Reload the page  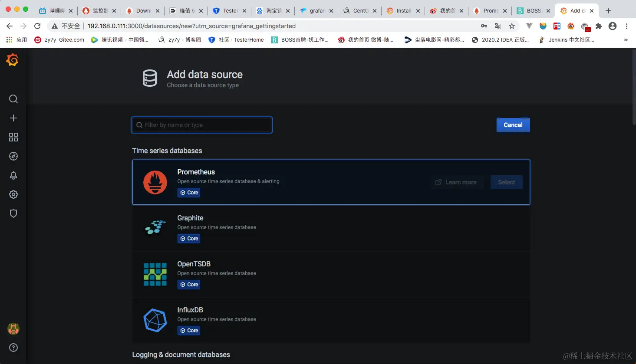pyautogui.click(x=37, y=26)
